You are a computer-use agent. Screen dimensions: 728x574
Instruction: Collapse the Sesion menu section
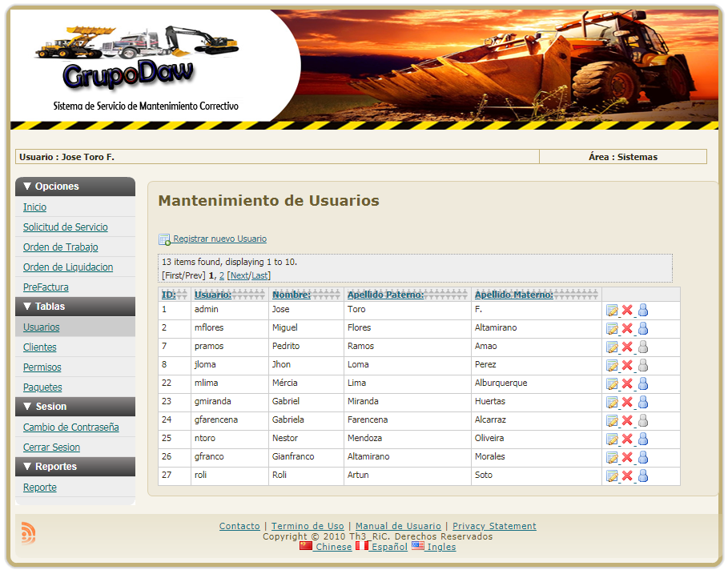pos(75,407)
